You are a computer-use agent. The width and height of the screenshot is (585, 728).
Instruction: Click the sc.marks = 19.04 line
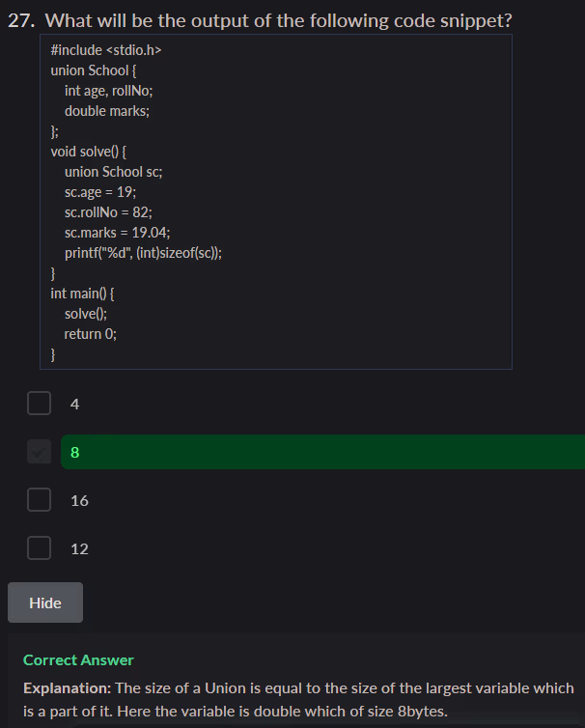[x=117, y=232]
